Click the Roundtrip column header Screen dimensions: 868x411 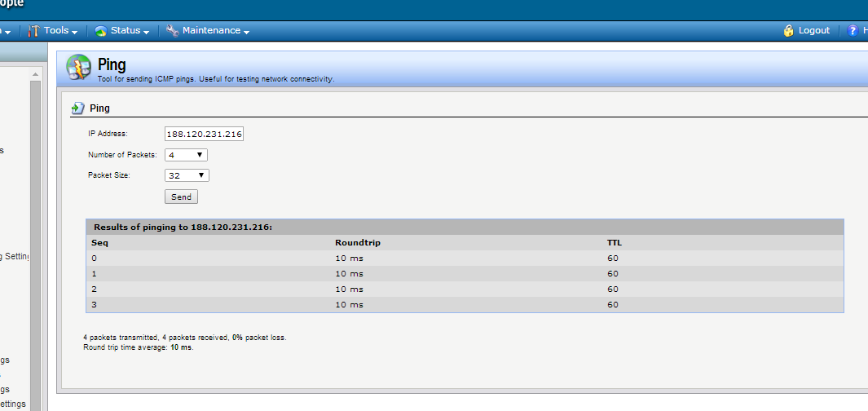pos(358,243)
